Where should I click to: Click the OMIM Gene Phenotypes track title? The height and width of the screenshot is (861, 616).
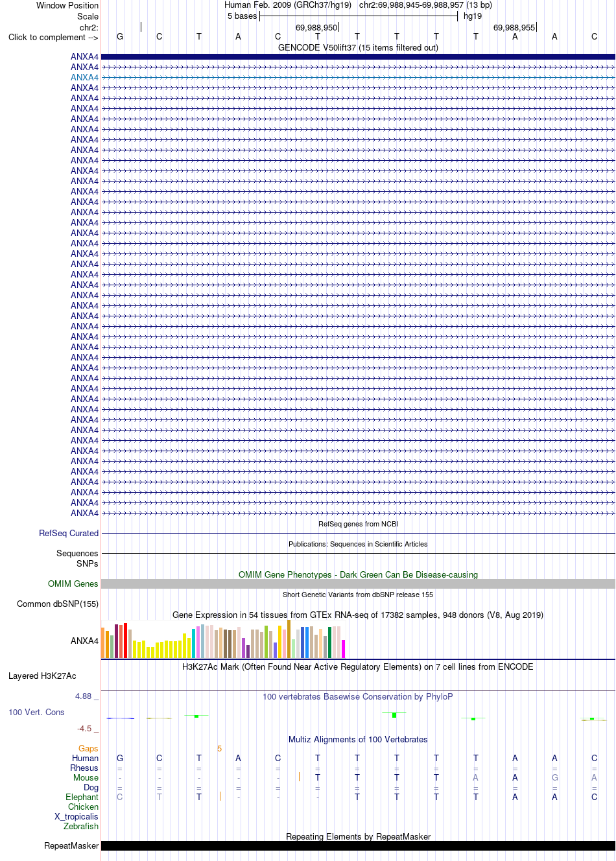point(358,574)
